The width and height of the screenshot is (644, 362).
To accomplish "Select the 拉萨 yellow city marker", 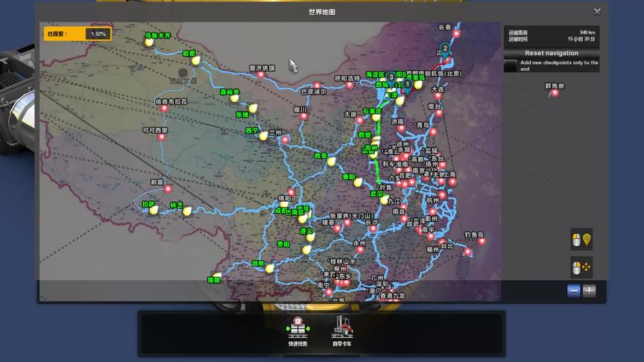I will 154,211.
